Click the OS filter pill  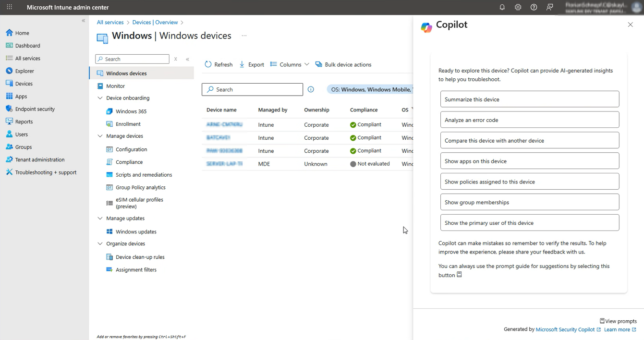point(370,89)
